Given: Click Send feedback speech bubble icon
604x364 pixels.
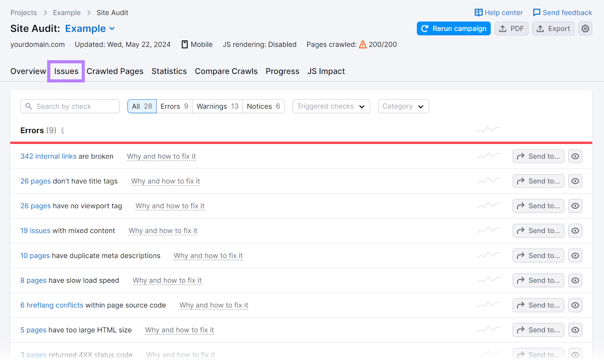Looking at the screenshot, I should (x=536, y=13).
